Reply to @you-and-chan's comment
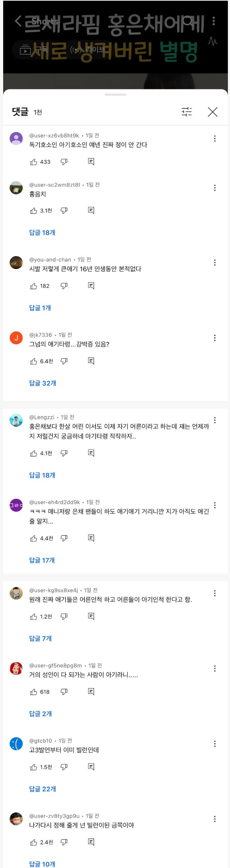Viewport: 230px width, 868px height. point(91,286)
